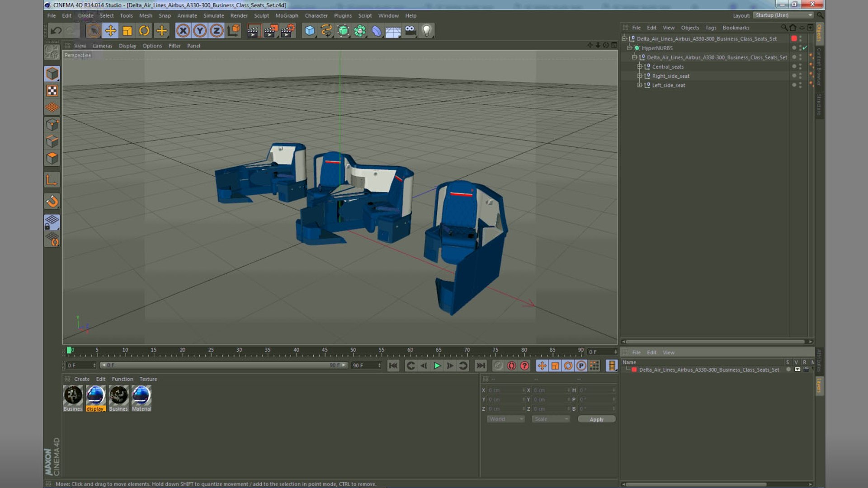Open the Cameras viewport menu
Viewport: 868px width, 488px height.
[x=102, y=46]
